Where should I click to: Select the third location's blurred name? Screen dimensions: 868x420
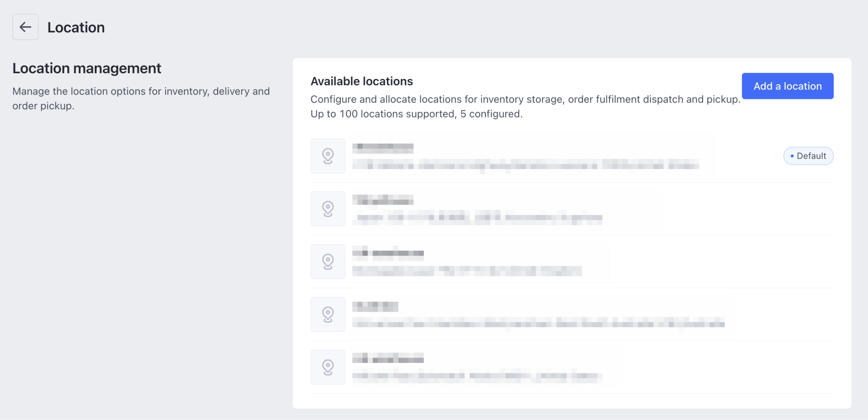point(388,253)
